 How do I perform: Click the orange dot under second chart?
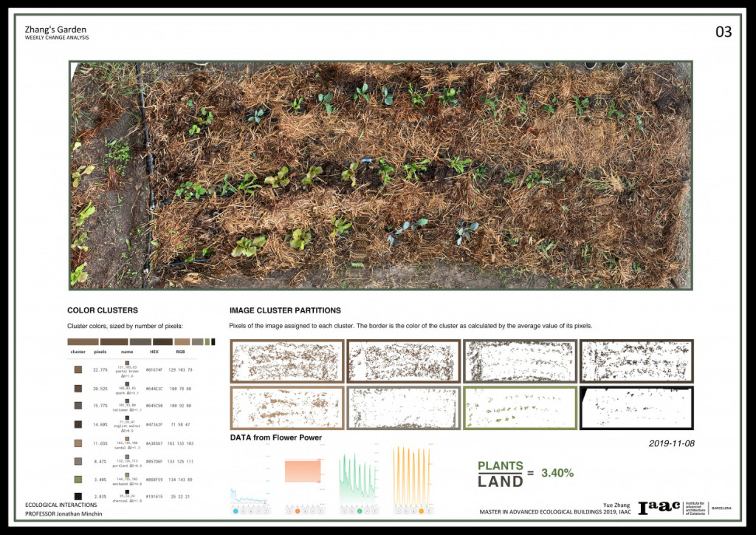pos(298,511)
